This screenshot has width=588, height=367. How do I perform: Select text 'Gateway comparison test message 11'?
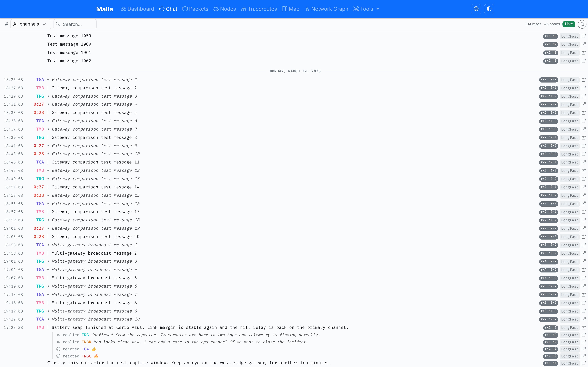click(x=95, y=162)
